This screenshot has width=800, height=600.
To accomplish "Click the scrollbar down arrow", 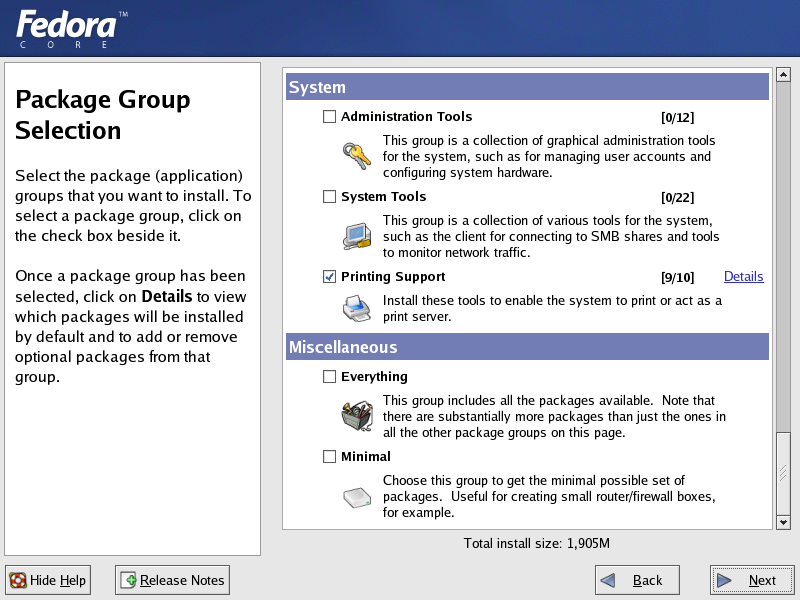I will [783, 522].
